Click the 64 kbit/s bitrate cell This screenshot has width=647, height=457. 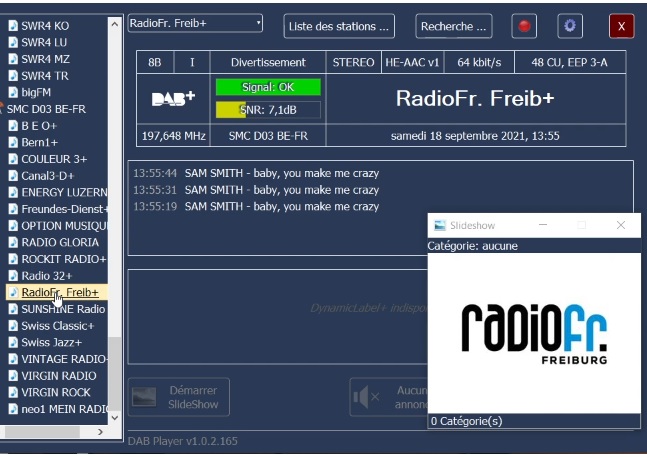[479, 62]
